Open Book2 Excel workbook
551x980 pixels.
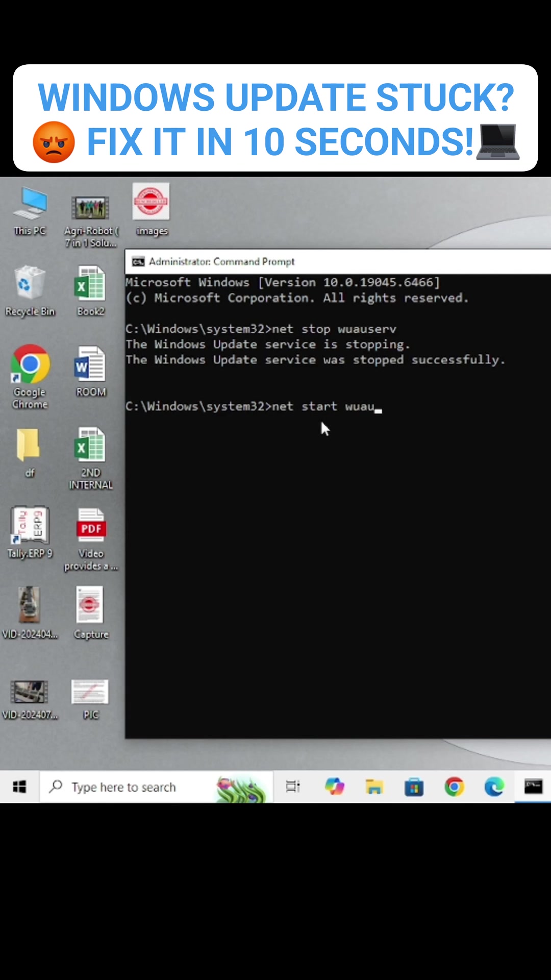pos(91,291)
